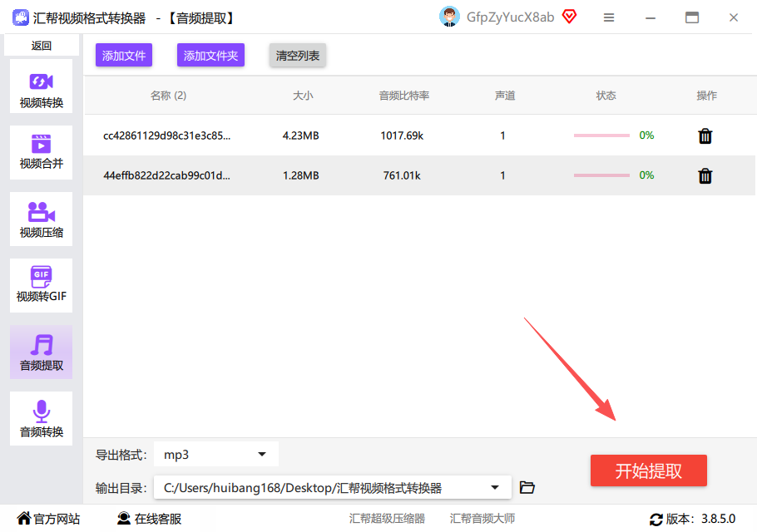Switch to 视频转GIF tool
Viewport: 757px width, 532px height.
tap(41, 285)
